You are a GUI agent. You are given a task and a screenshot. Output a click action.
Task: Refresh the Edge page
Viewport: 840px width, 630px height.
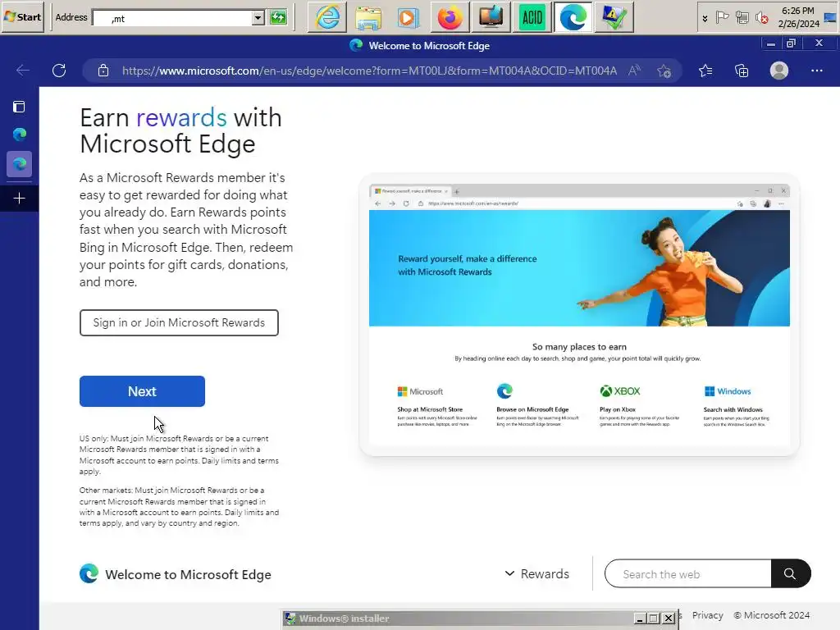(x=59, y=71)
